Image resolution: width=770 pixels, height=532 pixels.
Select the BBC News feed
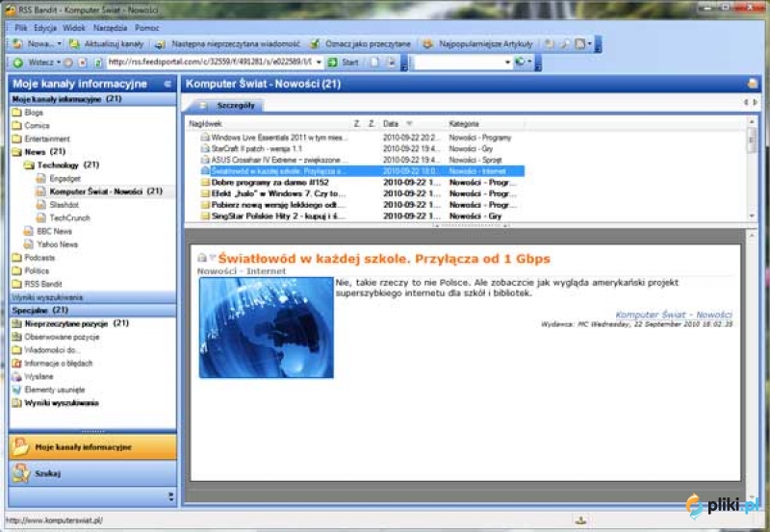click(x=48, y=231)
